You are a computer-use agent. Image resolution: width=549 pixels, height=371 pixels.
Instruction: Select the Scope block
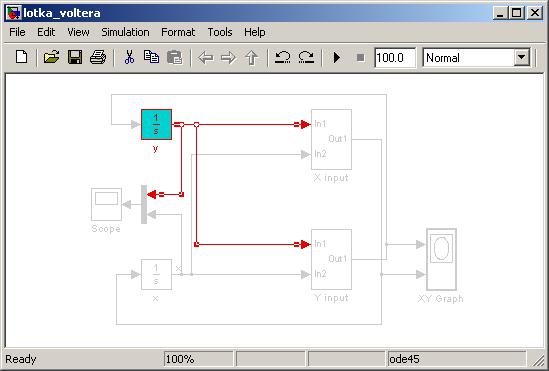click(x=106, y=204)
